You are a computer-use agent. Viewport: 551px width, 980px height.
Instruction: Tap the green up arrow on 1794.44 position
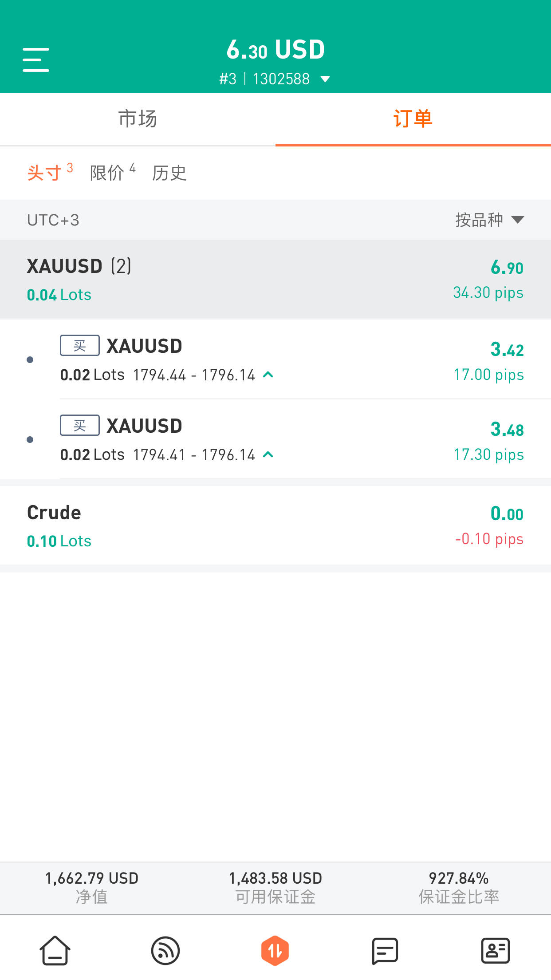click(268, 375)
